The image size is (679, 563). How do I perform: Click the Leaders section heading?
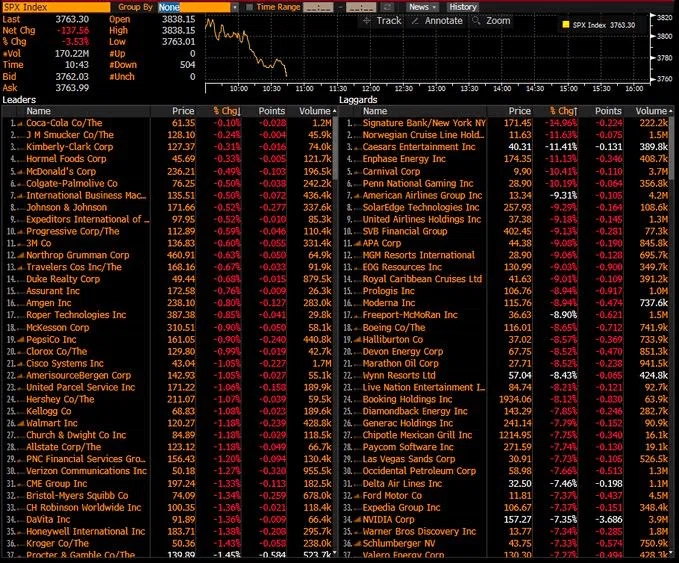pos(19,100)
